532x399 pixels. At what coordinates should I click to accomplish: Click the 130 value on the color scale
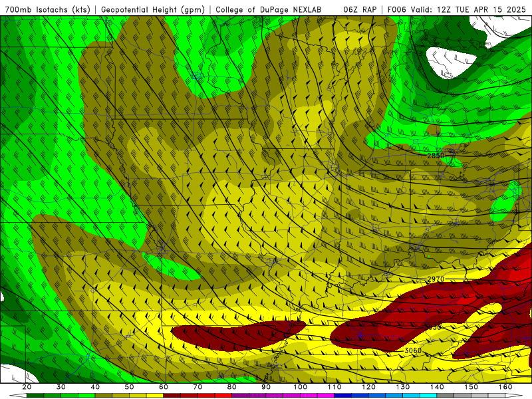403,387
